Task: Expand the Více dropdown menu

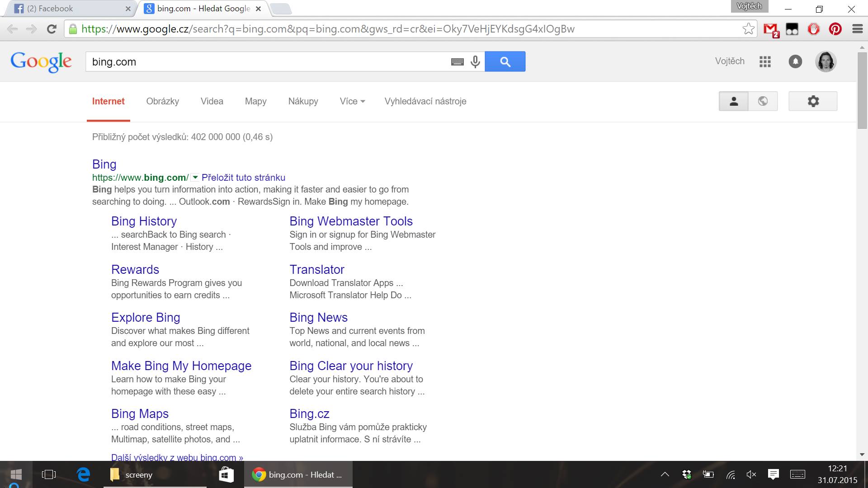Action: point(352,101)
